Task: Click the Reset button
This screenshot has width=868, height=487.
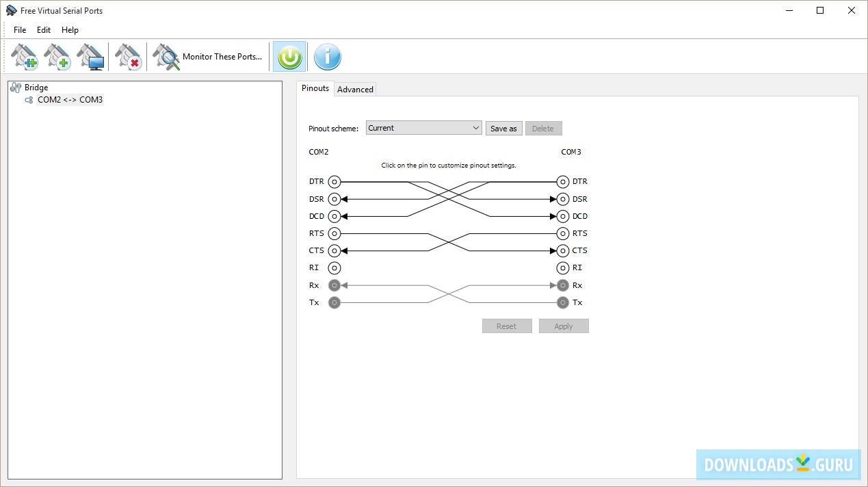Action: pos(507,326)
